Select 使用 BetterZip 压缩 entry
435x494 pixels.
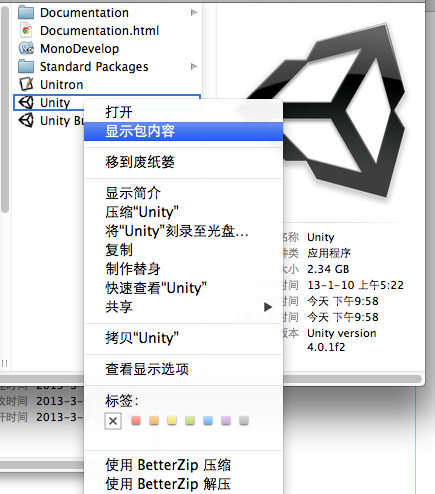[183, 465]
